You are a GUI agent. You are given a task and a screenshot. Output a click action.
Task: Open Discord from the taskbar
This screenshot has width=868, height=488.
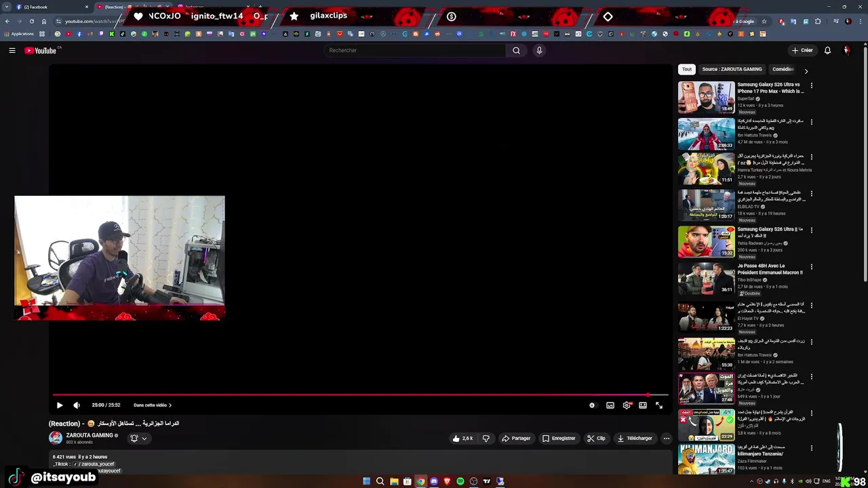[434, 481]
